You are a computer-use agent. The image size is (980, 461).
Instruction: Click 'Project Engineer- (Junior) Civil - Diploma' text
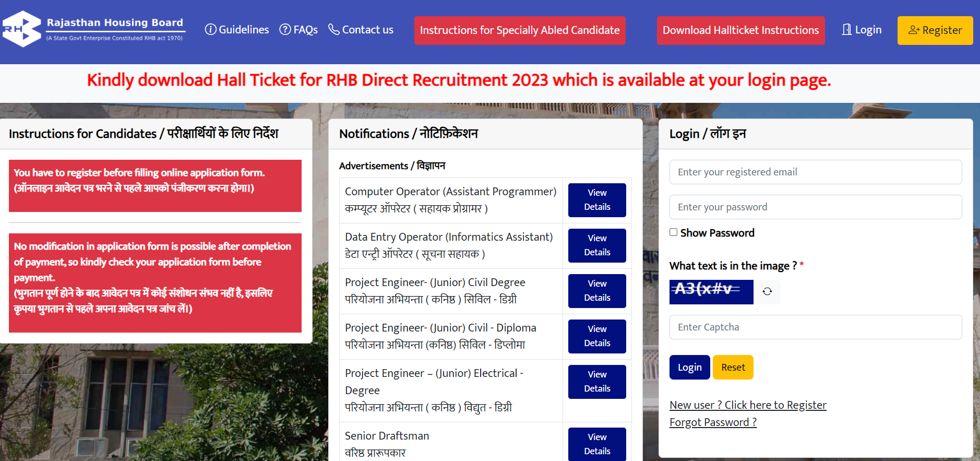440,328
